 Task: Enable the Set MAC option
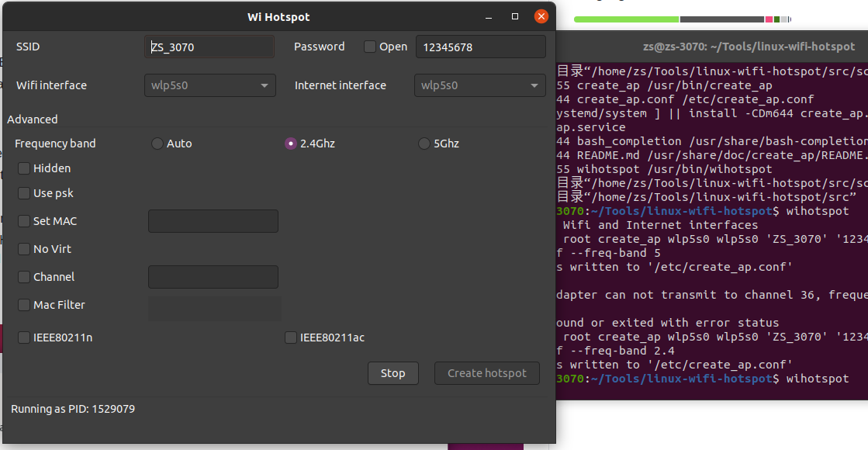24,221
